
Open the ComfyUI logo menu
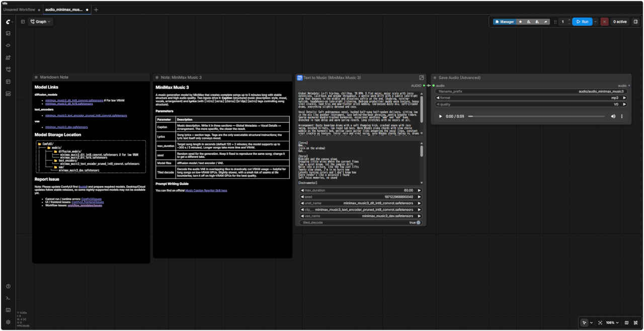pos(9,22)
